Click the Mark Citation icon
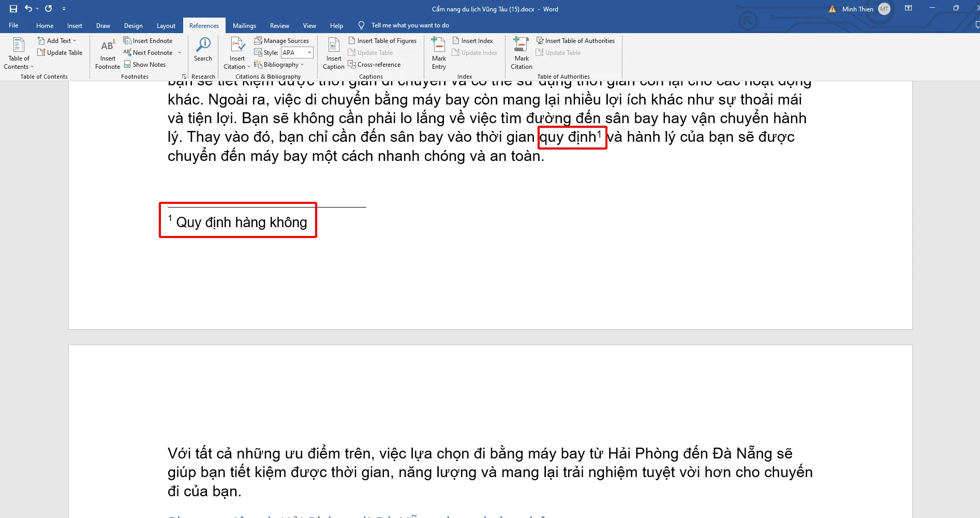 521,45
